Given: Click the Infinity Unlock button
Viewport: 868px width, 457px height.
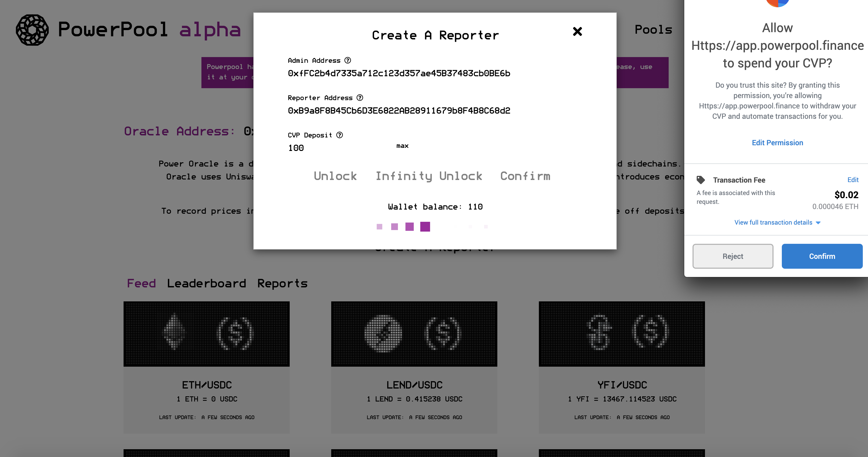Looking at the screenshot, I should coord(429,176).
